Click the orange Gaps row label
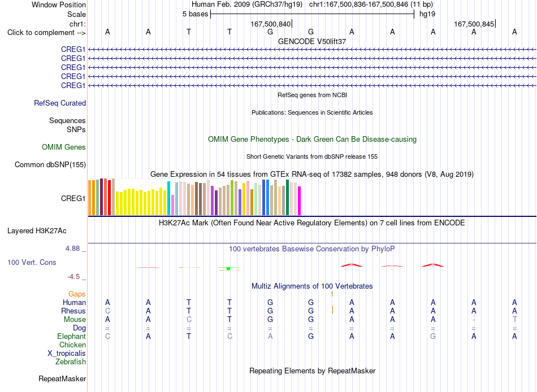Screen dimensions: 537x392 click(77, 294)
